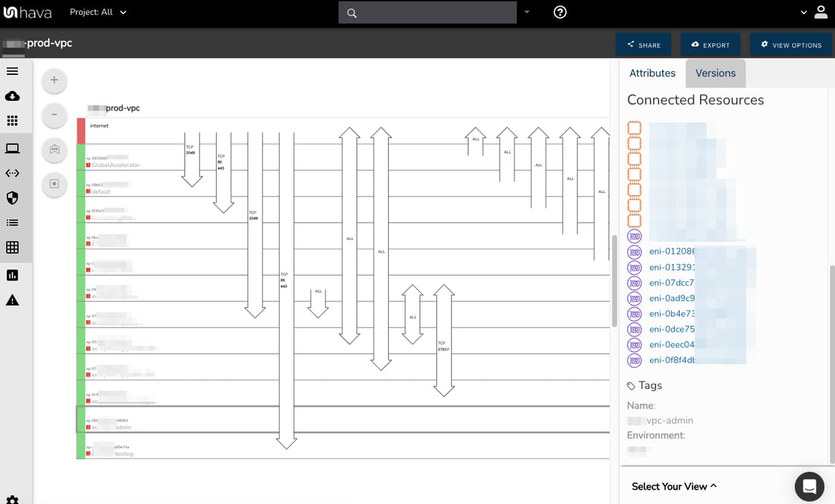
Task: Open the Reports bar-chart icon
Action: pyautogui.click(x=12, y=275)
